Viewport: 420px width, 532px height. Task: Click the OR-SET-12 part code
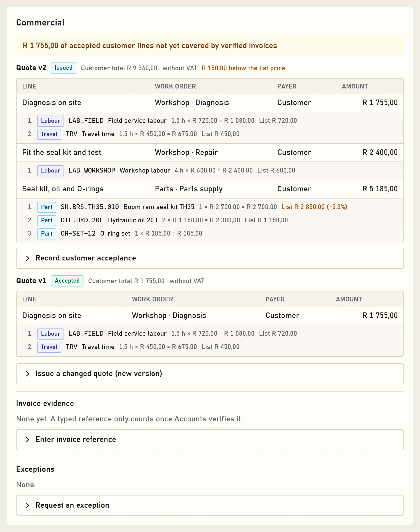point(78,234)
